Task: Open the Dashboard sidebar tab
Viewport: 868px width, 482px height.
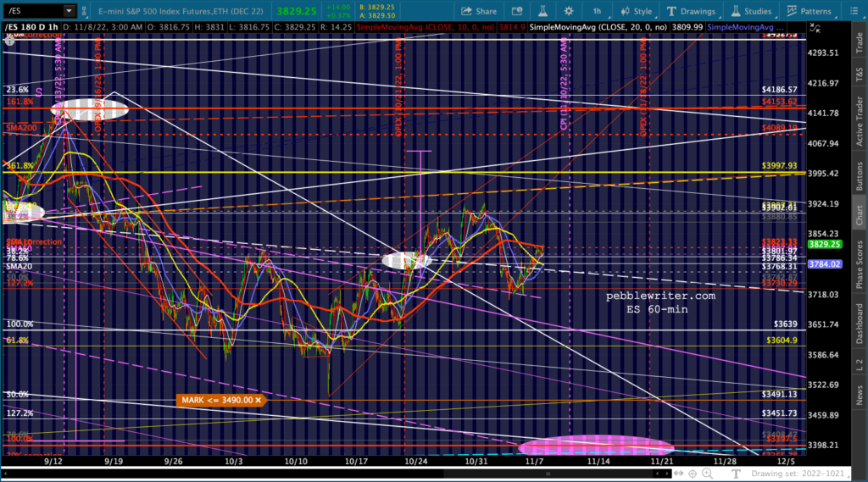Action: (860, 324)
